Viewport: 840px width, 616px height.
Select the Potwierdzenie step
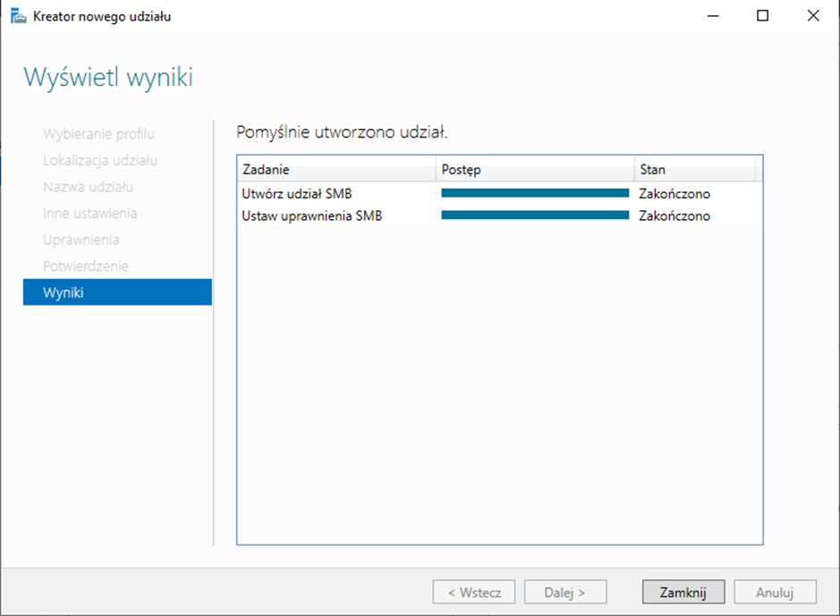coord(85,266)
